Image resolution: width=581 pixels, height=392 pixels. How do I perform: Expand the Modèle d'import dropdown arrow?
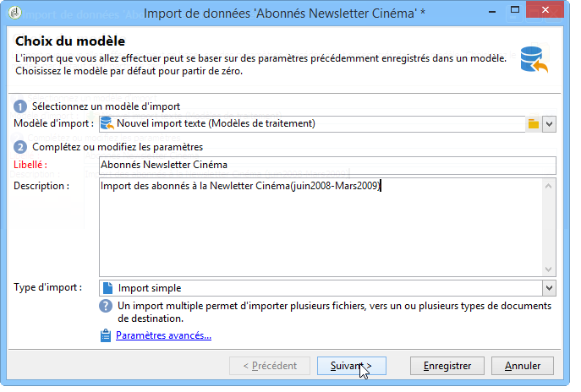(549, 124)
